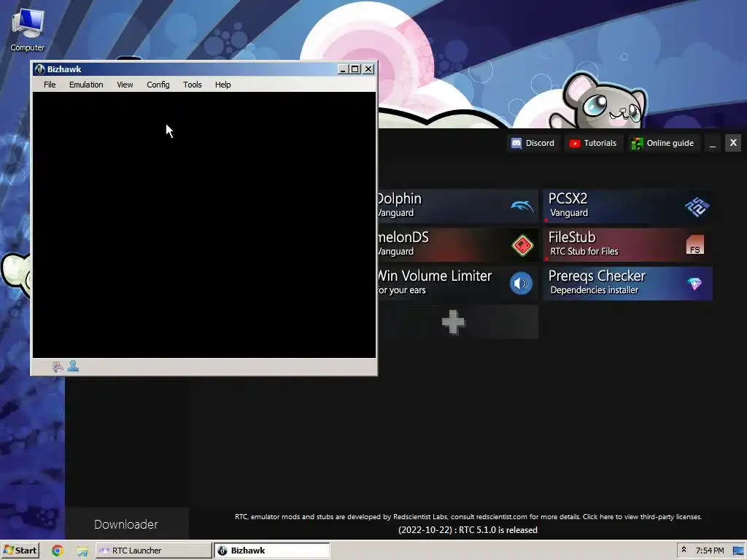This screenshot has width=747, height=560.
Task: Click the Win Volume Limiter speaker icon
Action: coord(521,284)
